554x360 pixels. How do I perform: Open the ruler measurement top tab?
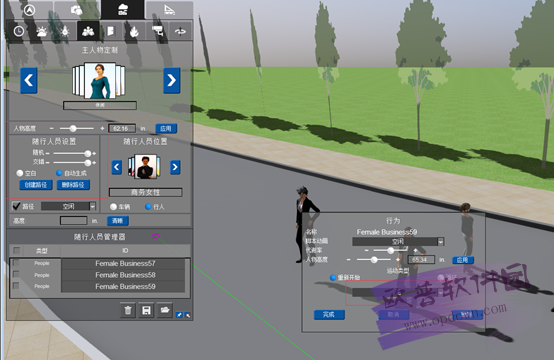tap(169, 10)
